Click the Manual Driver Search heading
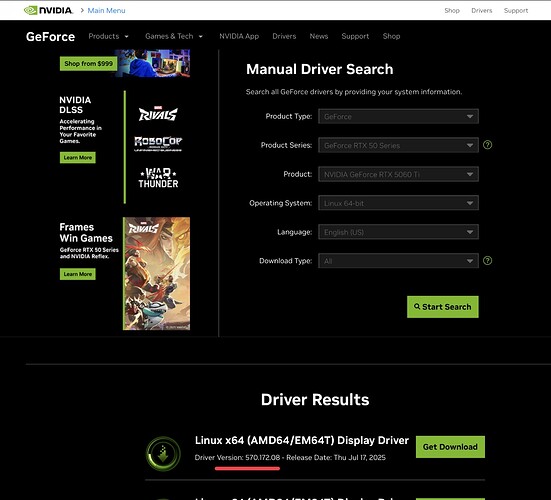Image resolution: width=551 pixels, height=500 pixels. click(x=319, y=69)
